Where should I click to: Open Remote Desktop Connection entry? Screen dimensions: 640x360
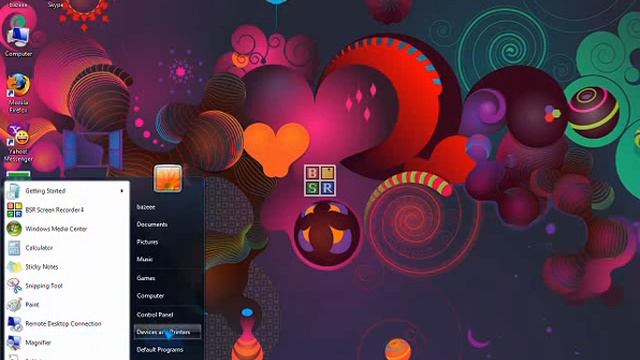click(66, 324)
